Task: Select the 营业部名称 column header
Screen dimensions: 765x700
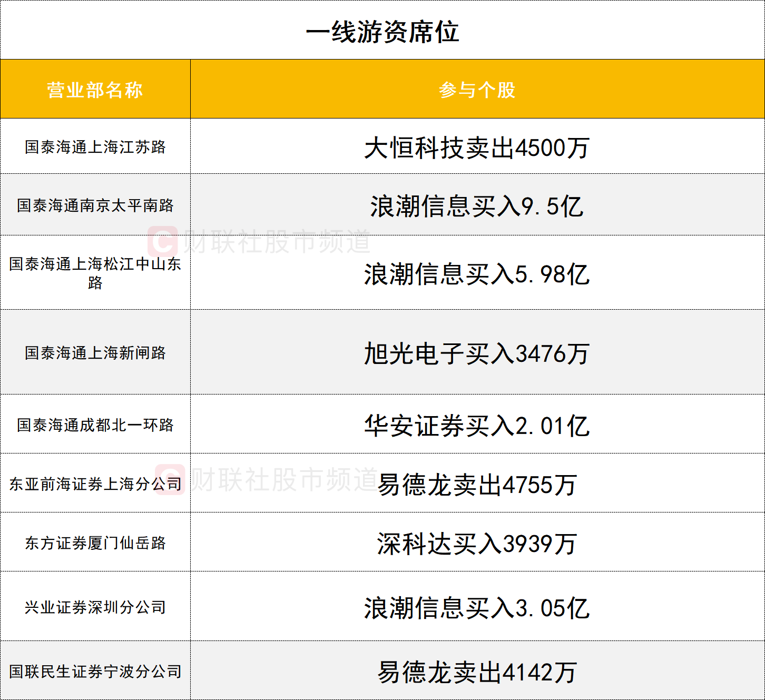Action: coord(95,89)
